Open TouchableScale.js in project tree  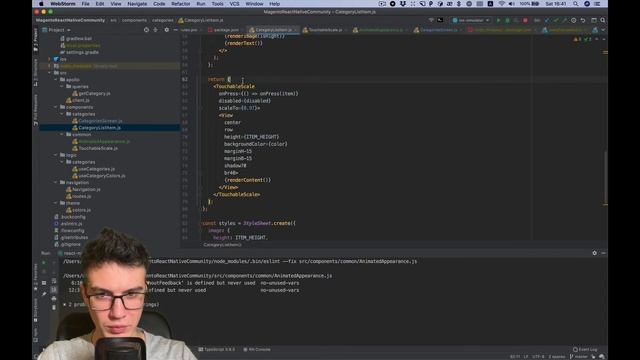(x=95, y=148)
